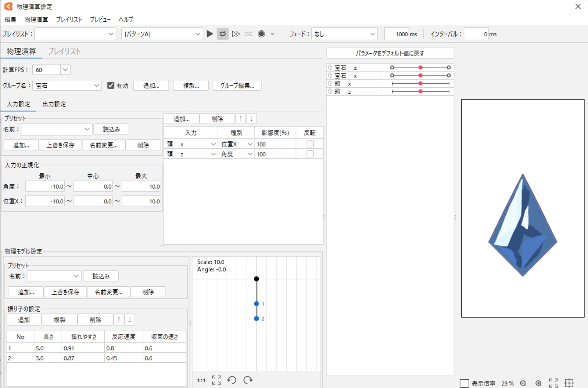Switch to the 出力設定 tab

[x=54, y=104]
